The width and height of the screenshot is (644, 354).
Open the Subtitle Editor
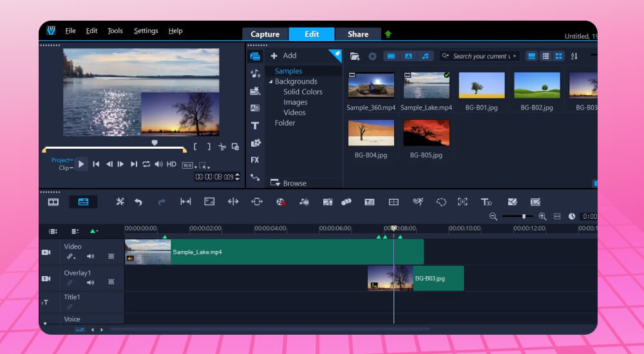pos(369,202)
